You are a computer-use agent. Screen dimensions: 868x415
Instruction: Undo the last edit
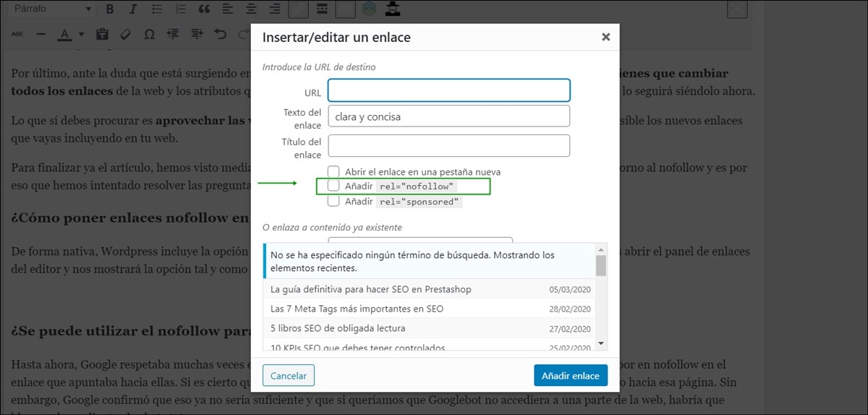pos(221,34)
